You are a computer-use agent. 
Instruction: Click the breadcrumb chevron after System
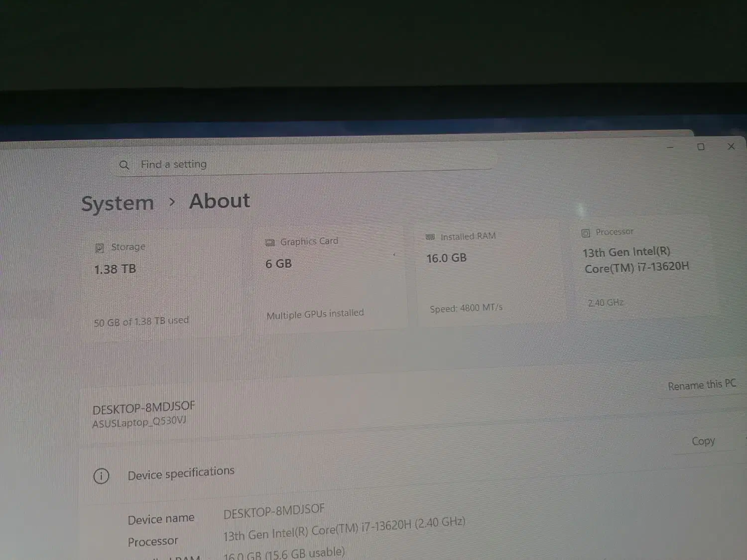click(x=172, y=202)
